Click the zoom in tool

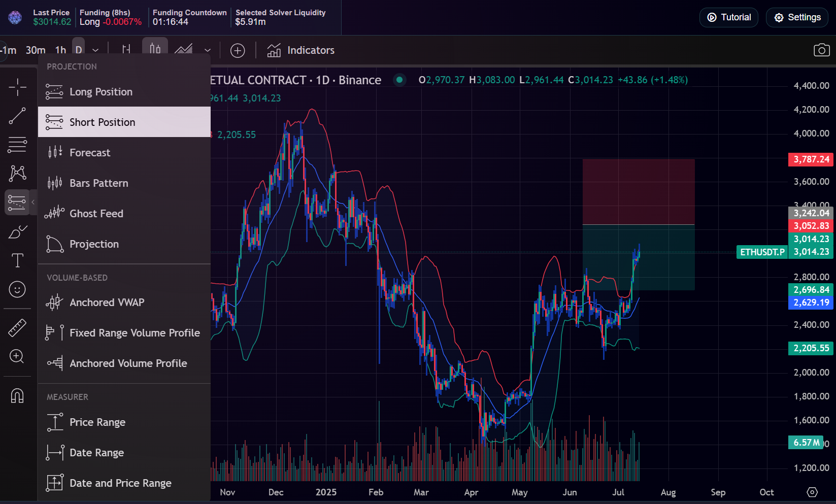click(x=17, y=356)
